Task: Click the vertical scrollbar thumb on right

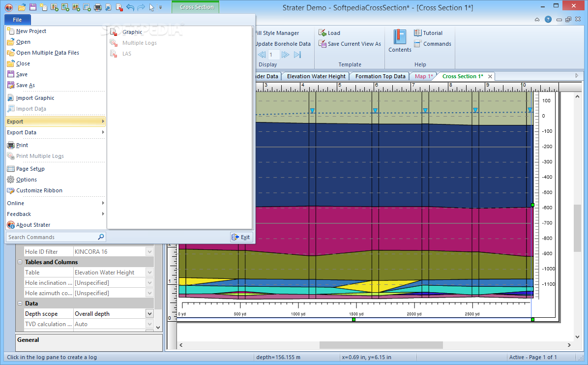Action: tap(577, 228)
